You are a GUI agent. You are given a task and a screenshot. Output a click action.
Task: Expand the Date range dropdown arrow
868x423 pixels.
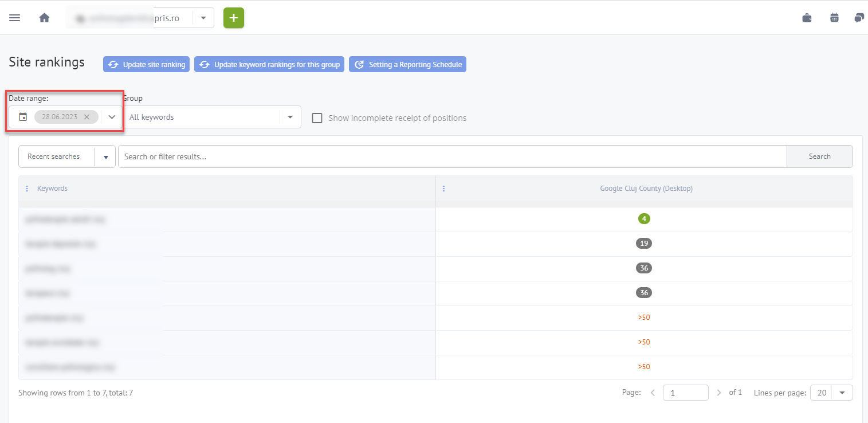coord(112,117)
